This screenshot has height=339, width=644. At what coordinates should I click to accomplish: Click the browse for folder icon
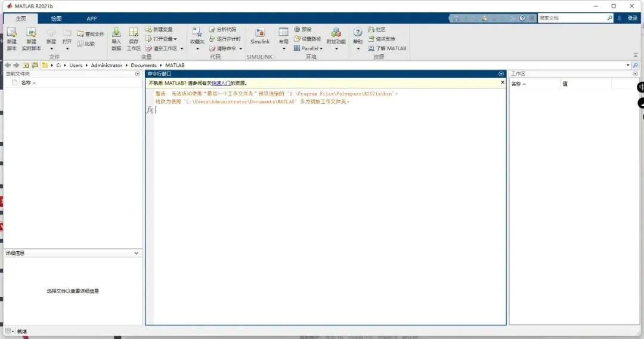tap(35, 65)
